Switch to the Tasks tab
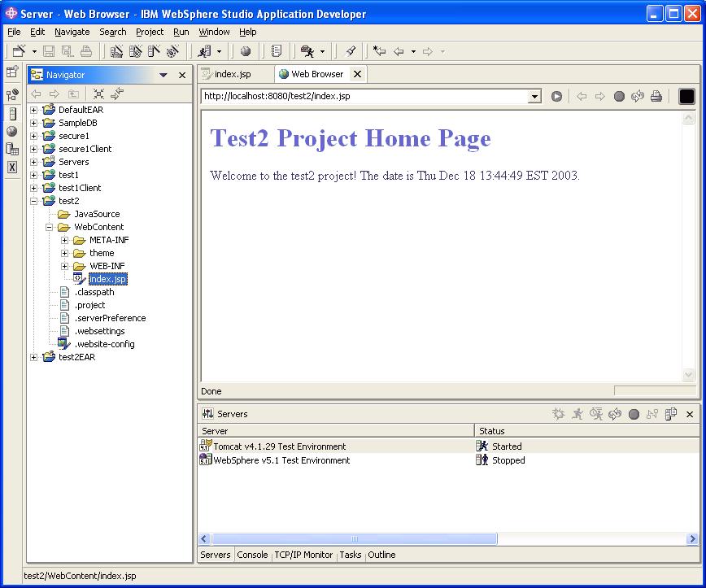The image size is (706, 588). [x=351, y=555]
